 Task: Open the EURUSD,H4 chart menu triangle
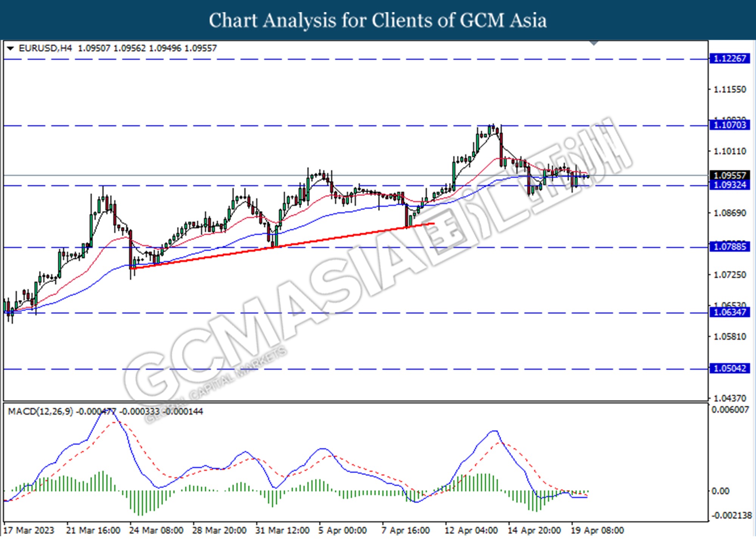tap(10, 48)
